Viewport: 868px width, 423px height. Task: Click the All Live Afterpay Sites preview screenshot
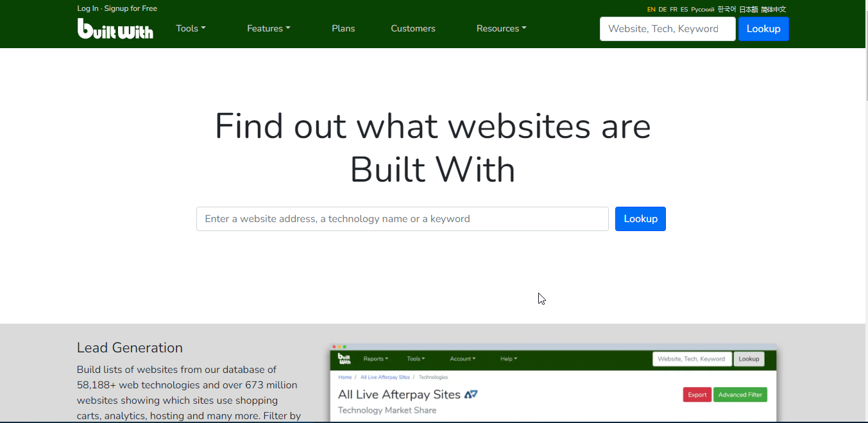(553, 383)
